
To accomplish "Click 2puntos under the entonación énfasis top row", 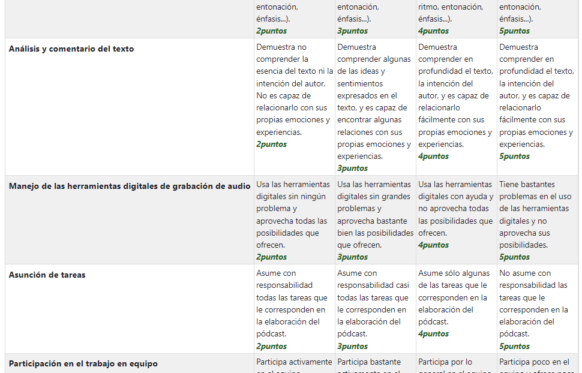I will [271, 31].
